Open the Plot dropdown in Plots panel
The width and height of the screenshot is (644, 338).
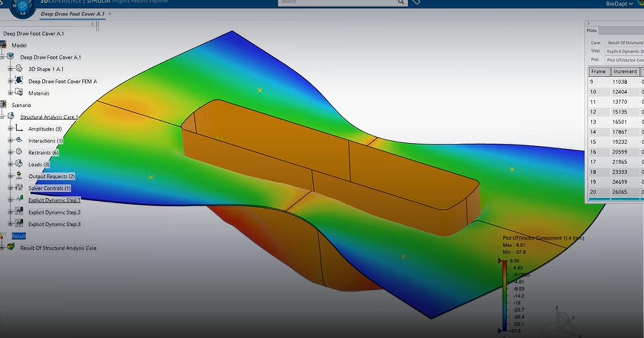[x=624, y=60]
